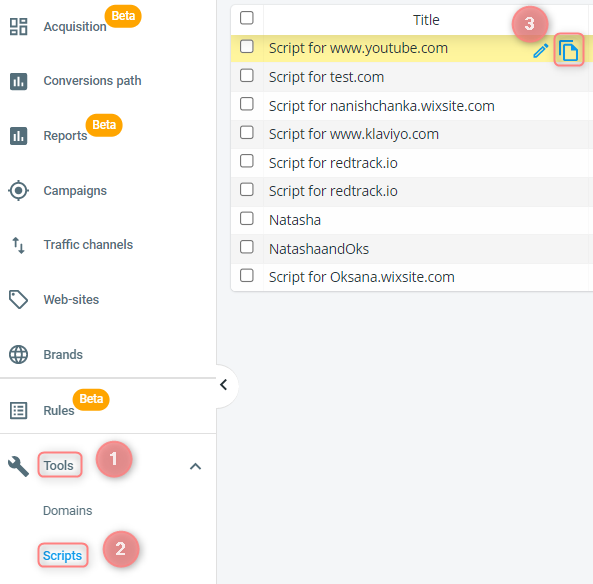Open the Acquisition dashboard icon
The width and height of the screenshot is (593, 584).
coord(19,26)
